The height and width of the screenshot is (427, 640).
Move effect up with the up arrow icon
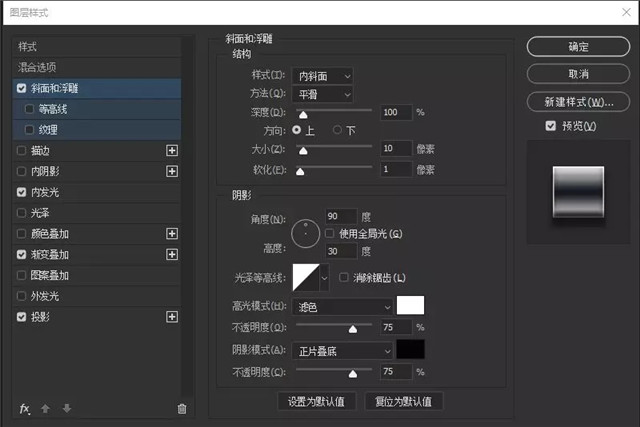coord(45,408)
